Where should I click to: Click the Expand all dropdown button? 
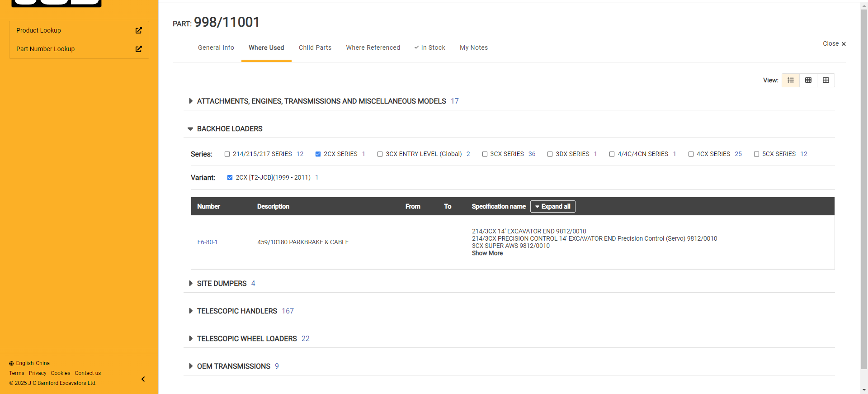tap(552, 206)
